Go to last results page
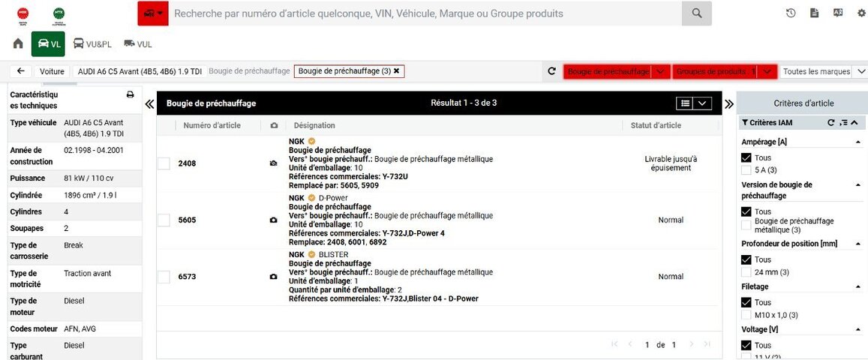The image size is (868, 360). click(707, 344)
